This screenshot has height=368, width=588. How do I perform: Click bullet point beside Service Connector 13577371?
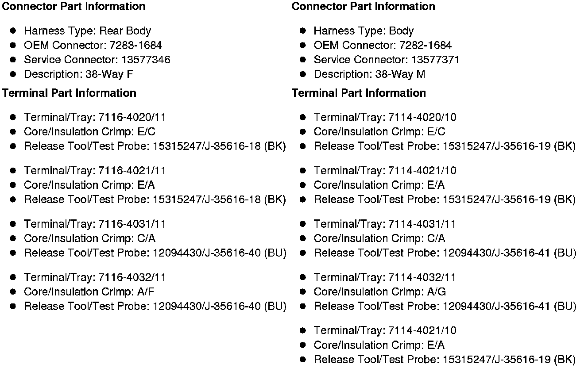pyautogui.click(x=303, y=60)
